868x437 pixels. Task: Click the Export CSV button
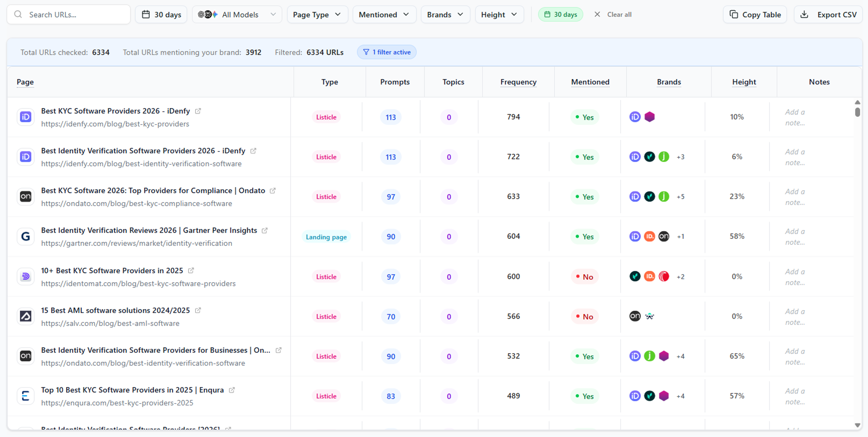point(828,14)
